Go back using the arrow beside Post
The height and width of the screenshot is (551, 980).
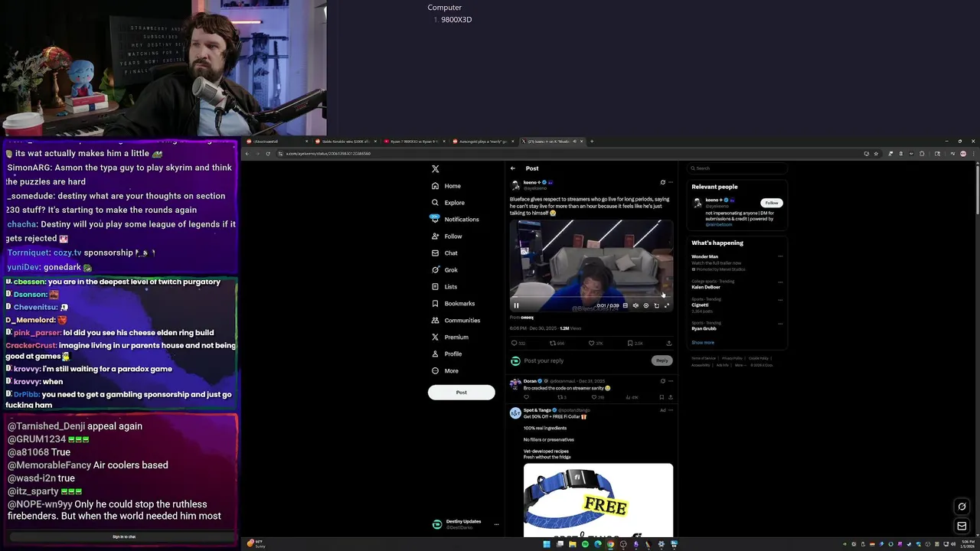coord(513,168)
